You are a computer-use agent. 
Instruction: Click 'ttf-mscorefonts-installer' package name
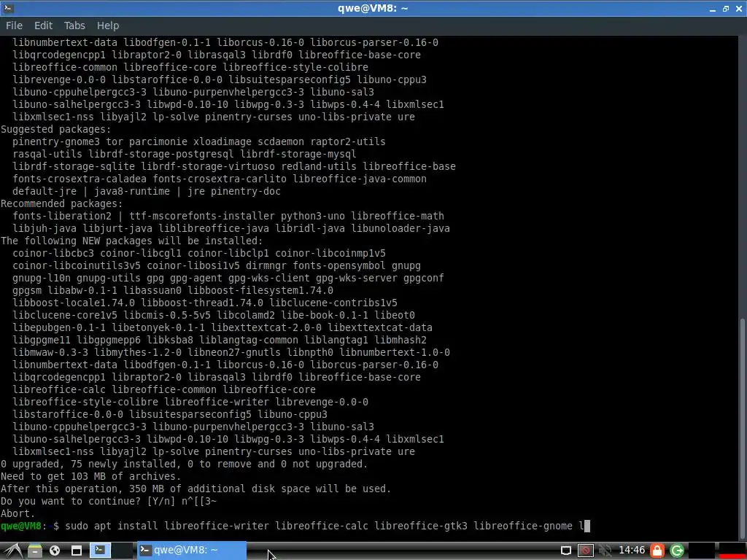(202, 216)
